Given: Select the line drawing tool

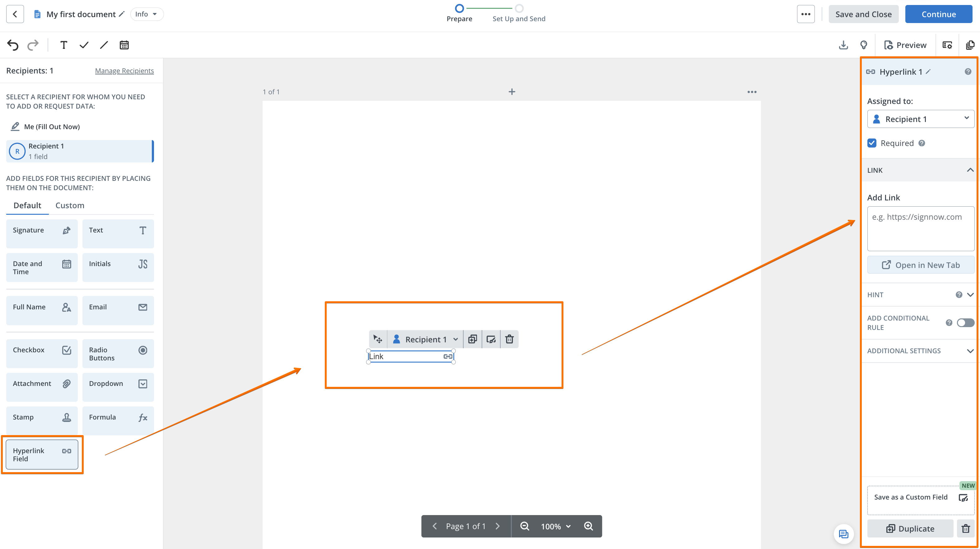Looking at the screenshot, I should 104,45.
